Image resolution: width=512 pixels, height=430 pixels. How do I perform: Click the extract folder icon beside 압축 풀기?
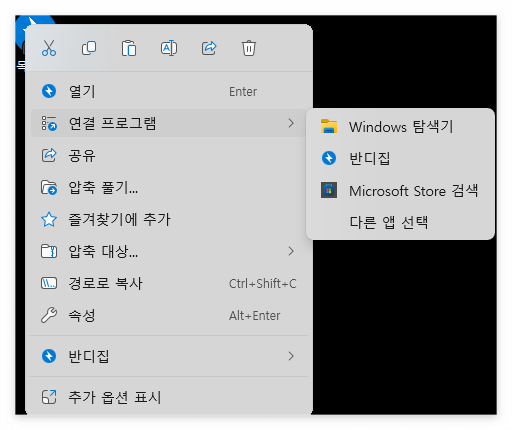49,187
